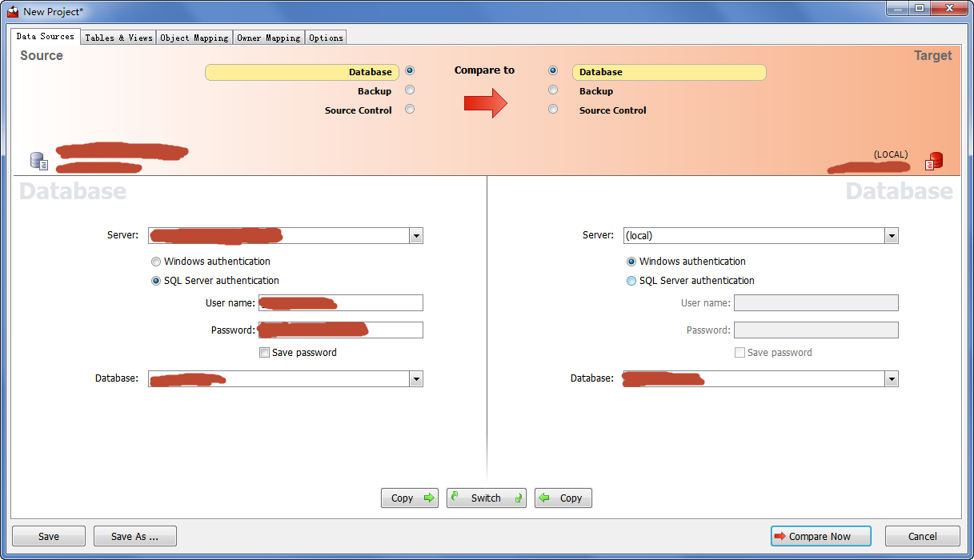
Task: Click the source User name field
Action: (341, 303)
